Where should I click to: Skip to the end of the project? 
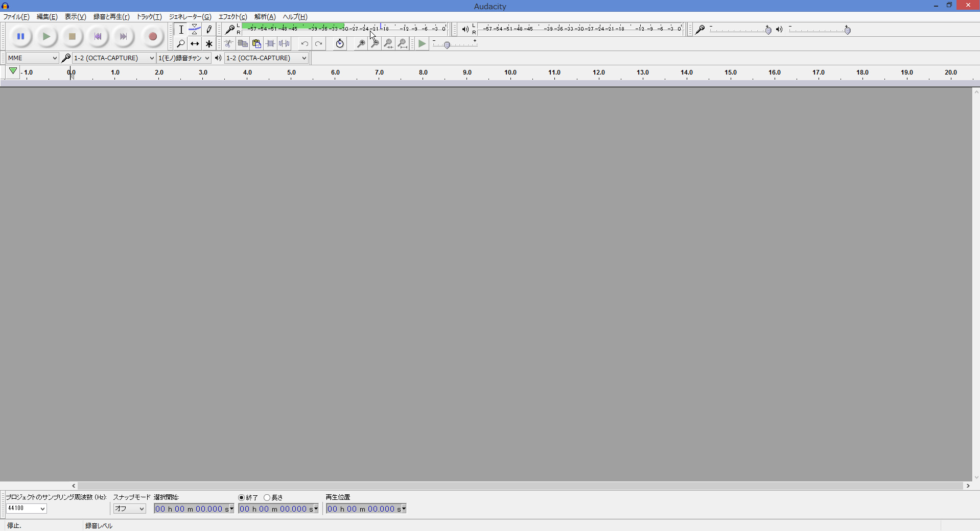pyautogui.click(x=123, y=36)
